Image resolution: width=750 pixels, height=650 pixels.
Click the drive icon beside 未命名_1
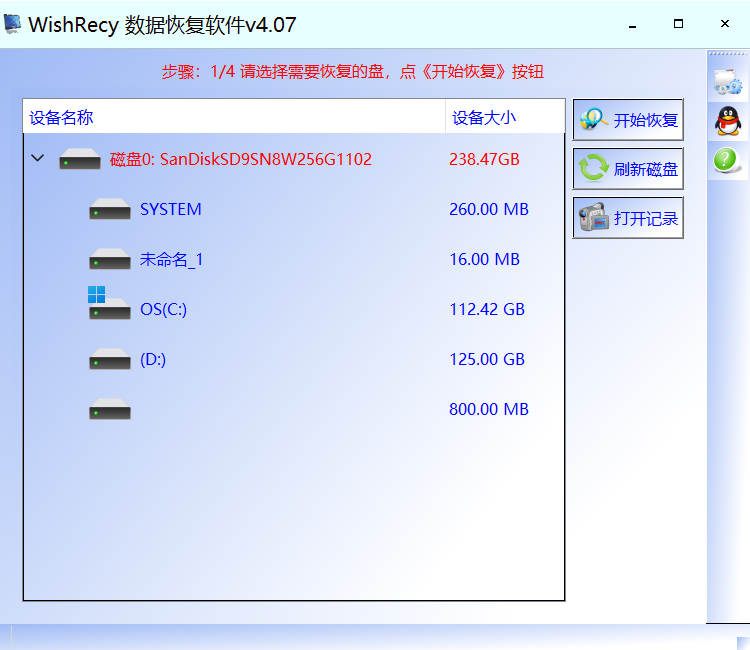(x=110, y=259)
